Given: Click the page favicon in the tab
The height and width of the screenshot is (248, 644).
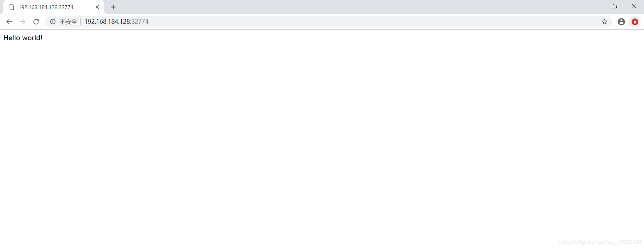Looking at the screenshot, I should click(12, 7).
